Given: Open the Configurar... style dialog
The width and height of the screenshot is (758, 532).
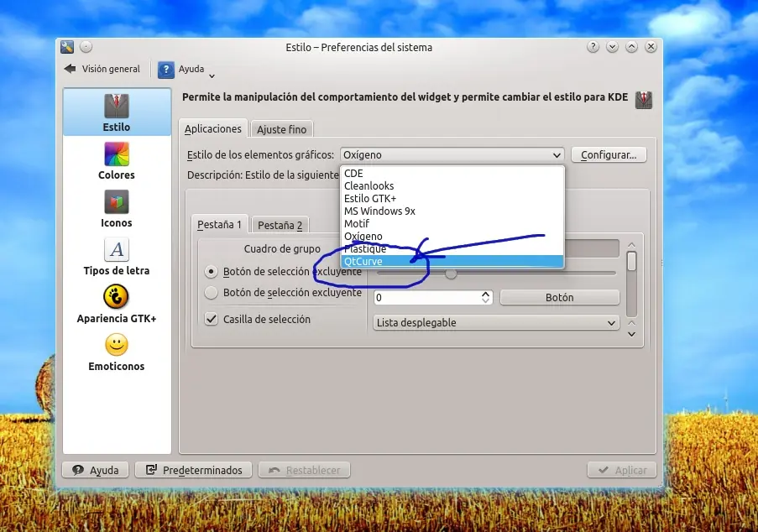Looking at the screenshot, I should click(x=609, y=155).
